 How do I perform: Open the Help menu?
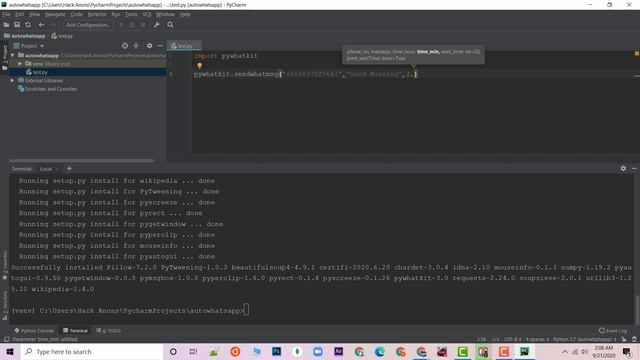click(x=185, y=14)
